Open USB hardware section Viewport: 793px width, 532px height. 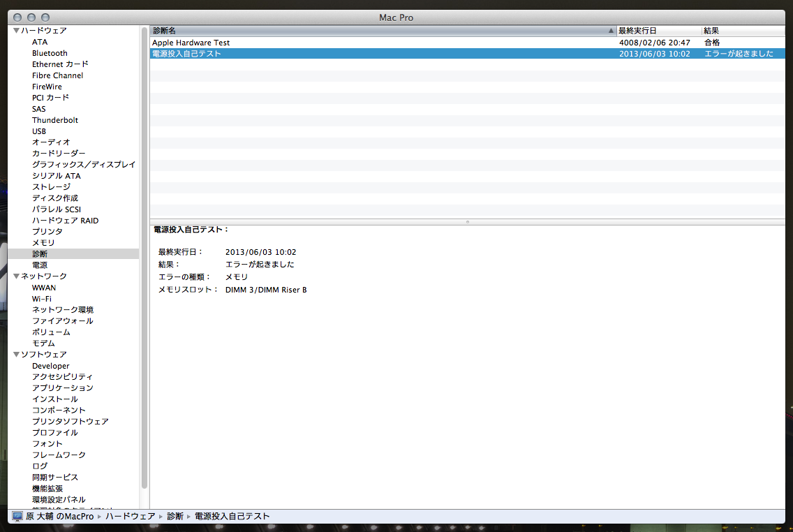[38, 131]
